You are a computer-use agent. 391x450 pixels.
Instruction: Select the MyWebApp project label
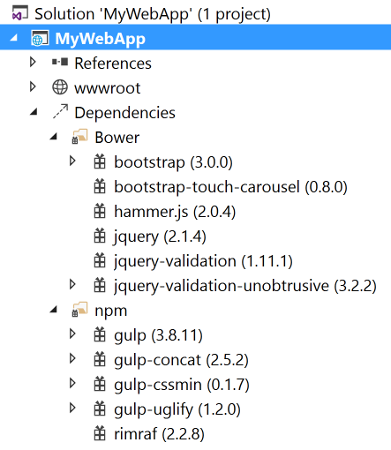(100, 39)
